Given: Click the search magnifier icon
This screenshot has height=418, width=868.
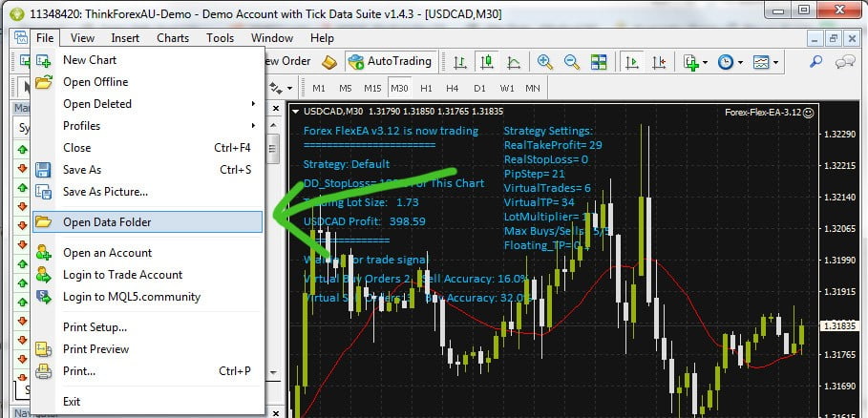Looking at the screenshot, I should click(816, 61).
